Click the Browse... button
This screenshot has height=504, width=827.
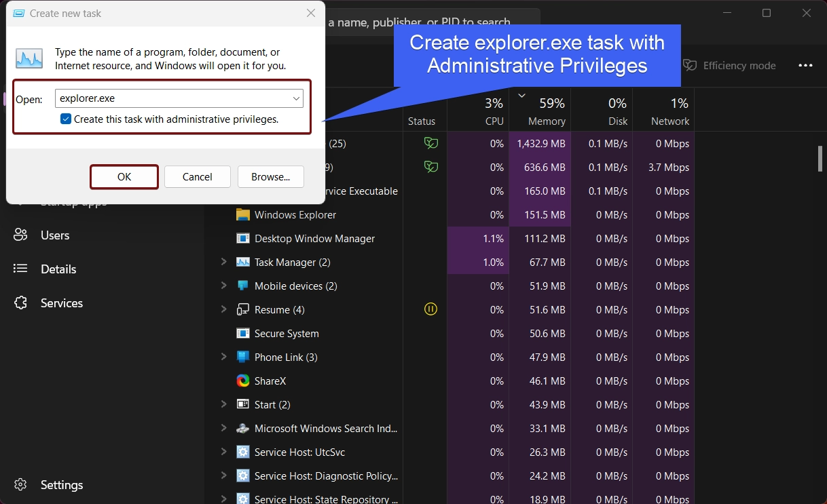(270, 177)
